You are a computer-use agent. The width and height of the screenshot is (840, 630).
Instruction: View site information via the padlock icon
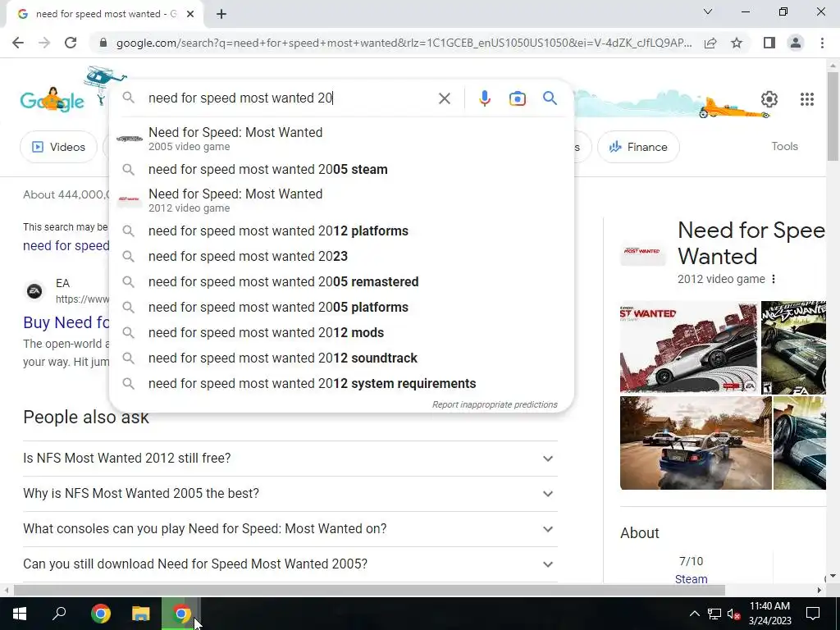pyautogui.click(x=103, y=43)
